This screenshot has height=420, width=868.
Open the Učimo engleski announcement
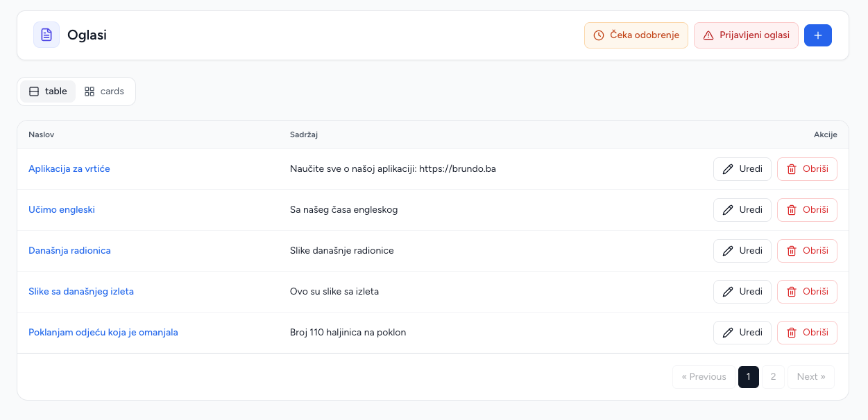coord(62,210)
